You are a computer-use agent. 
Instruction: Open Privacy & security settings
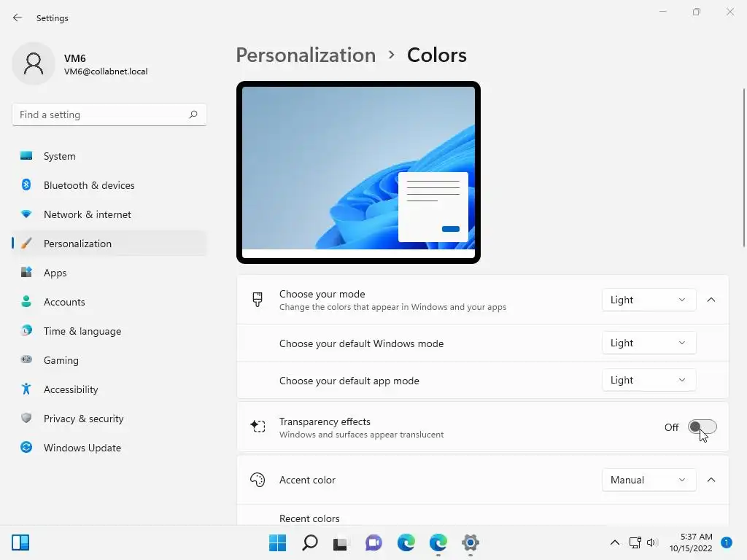[109, 418]
